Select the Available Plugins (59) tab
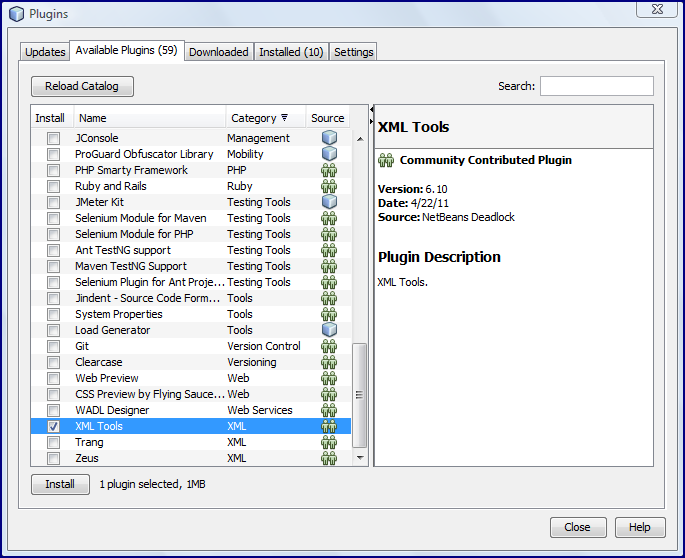Viewport: 685px width, 558px height. 127,51
